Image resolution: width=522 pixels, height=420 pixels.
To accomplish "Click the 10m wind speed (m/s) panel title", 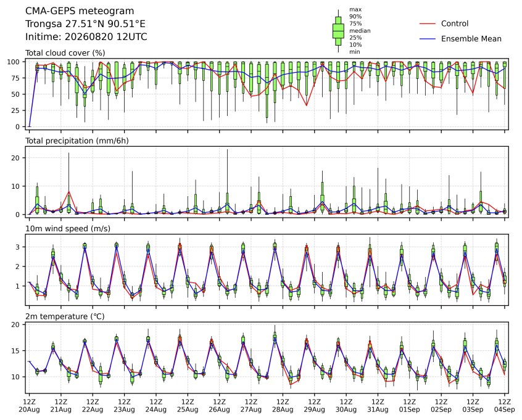I will coord(68,229).
